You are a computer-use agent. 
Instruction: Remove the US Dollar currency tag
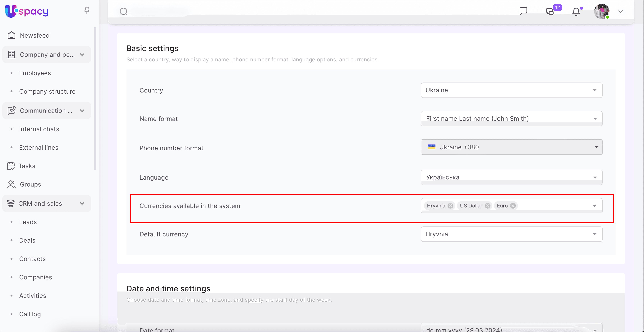coord(487,206)
